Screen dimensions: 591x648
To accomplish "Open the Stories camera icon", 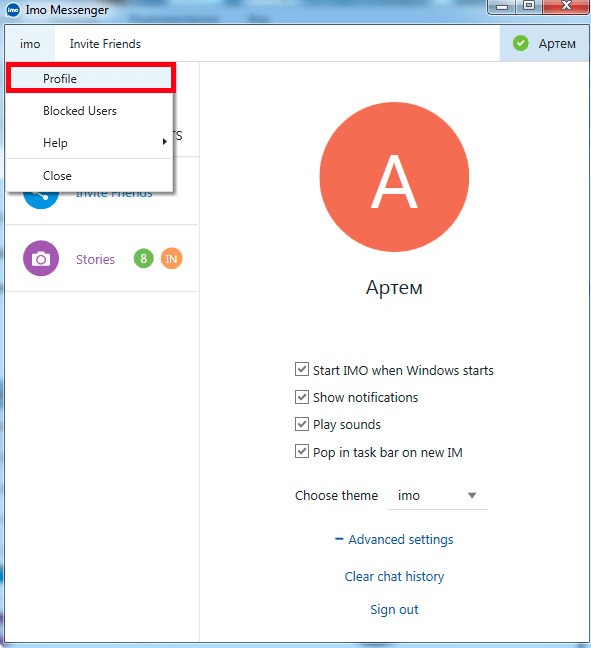I will pyautogui.click(x=41, y=258).
